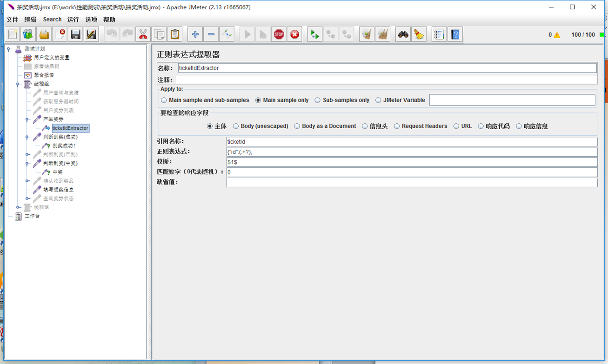The image size is (608, 364).
Task: Open the Help question mark icon
Action: point(455,34)
